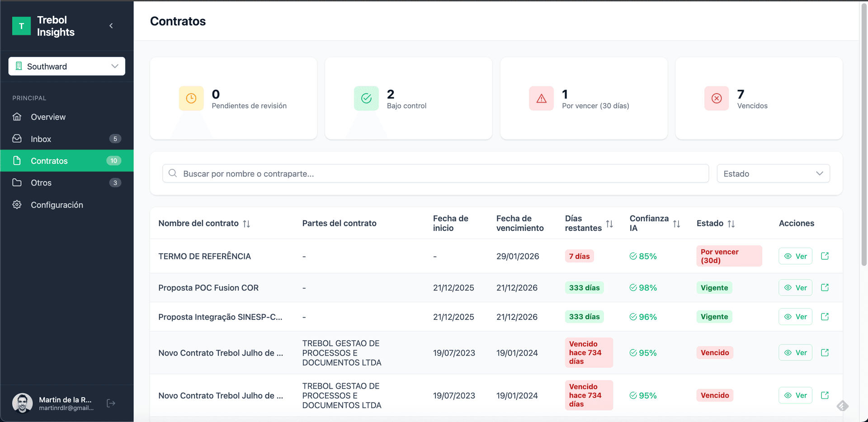Click external link icon for Proposta POC Fusion COR
The width and height of the screenshot is (868, 422).
point(825,288)
